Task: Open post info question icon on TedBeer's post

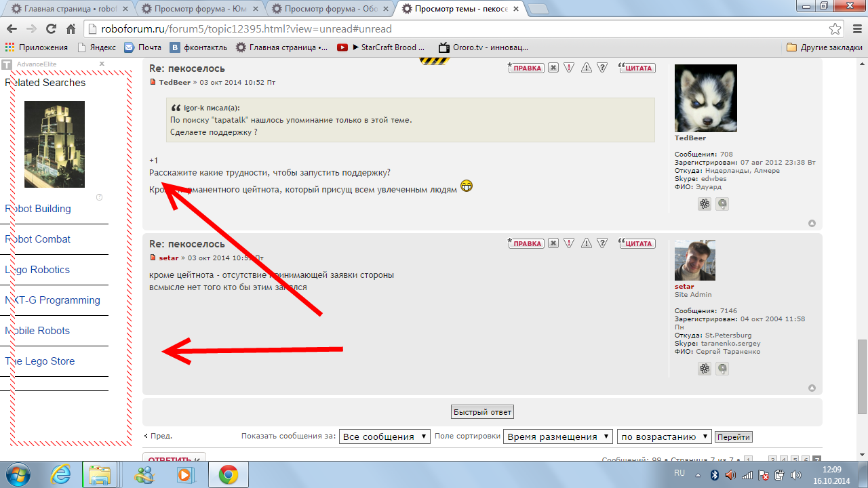Action: pyautogui.click(x=602, y=68)
